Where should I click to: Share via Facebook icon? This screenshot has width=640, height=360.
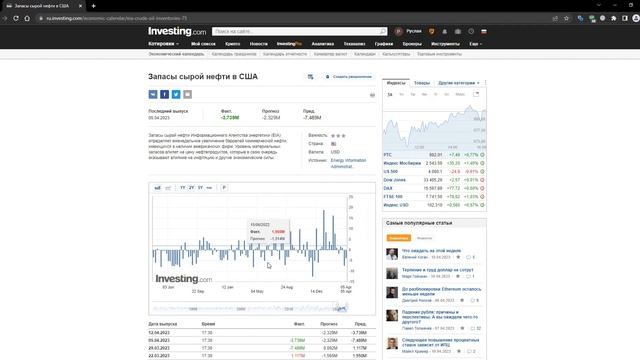164,94
